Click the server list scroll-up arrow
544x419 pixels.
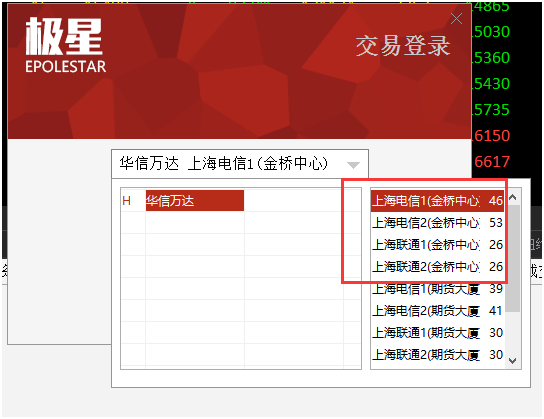[512, 197]
